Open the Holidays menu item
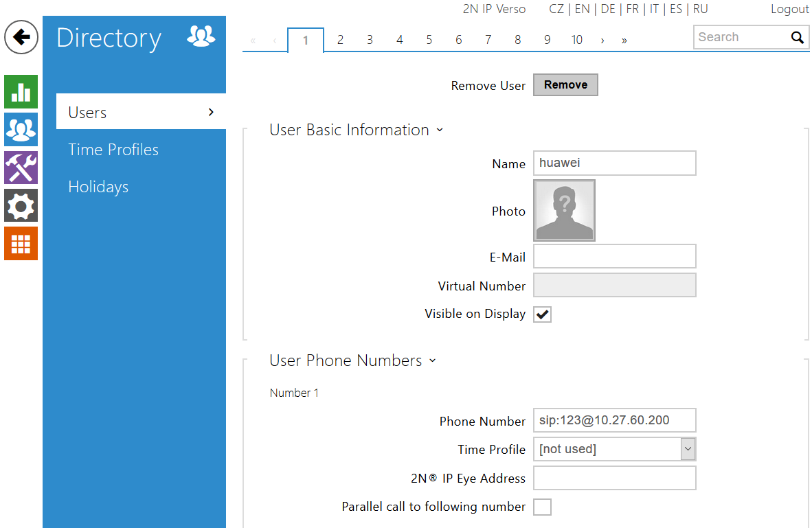The width and height of the screenshot is (812, 528). click(x=98, y=187)
